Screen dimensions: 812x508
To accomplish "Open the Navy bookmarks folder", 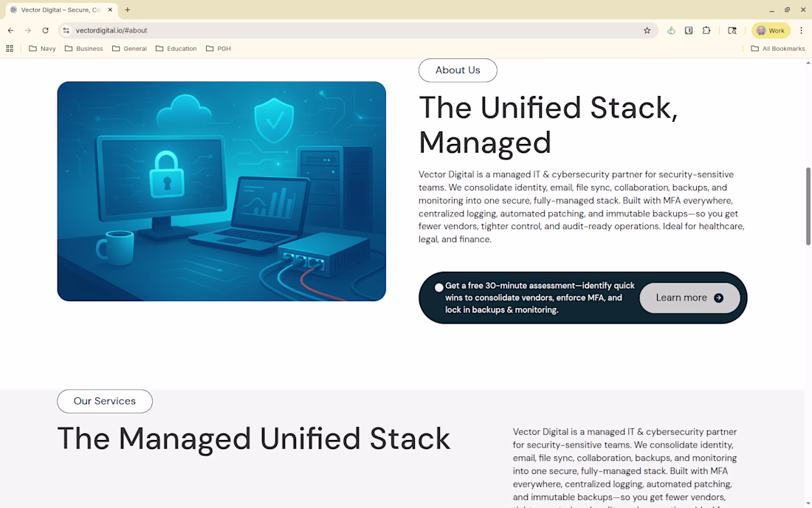I will tap(43, 49).
